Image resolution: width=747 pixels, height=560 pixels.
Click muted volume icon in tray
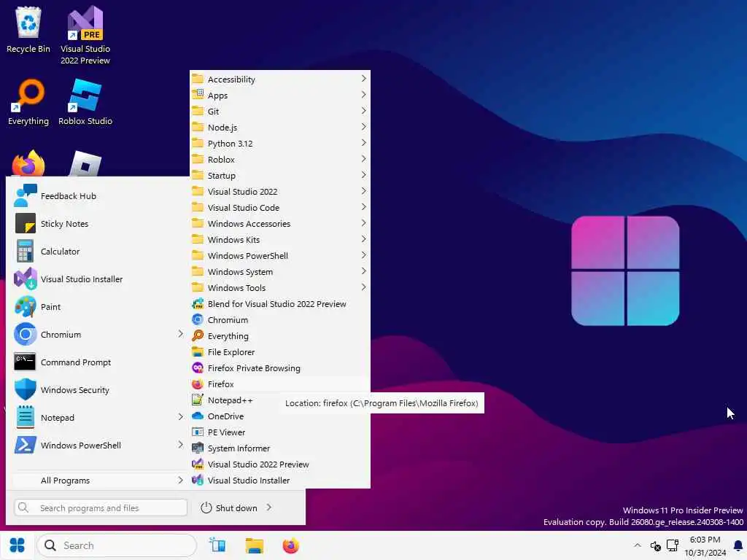coord(656,545)
